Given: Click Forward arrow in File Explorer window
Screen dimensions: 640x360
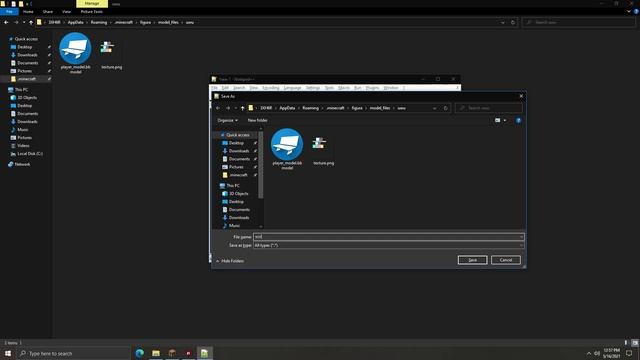Looking at the screenshot, I should (16, 22).
